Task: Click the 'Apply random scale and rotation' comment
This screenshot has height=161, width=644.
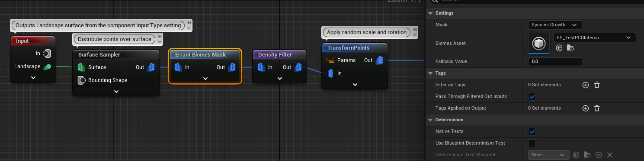Action: pos(367,32)
